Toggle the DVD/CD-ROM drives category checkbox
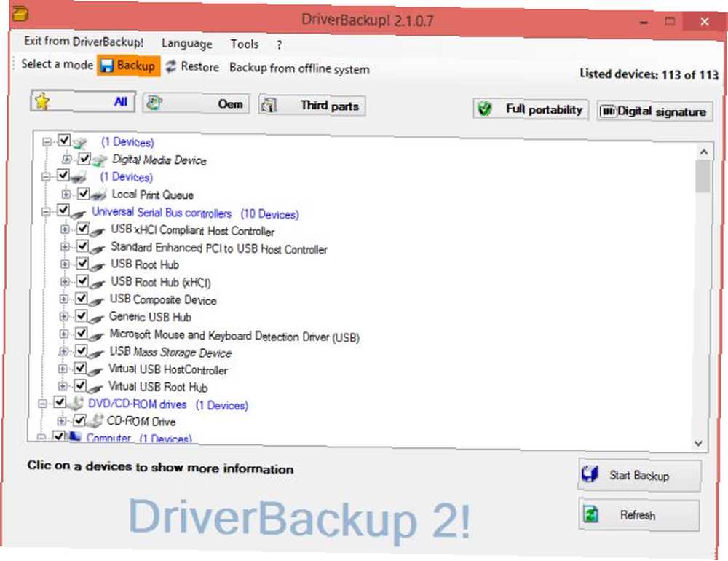This screenshot has height=561, width=728. [60, 401]
